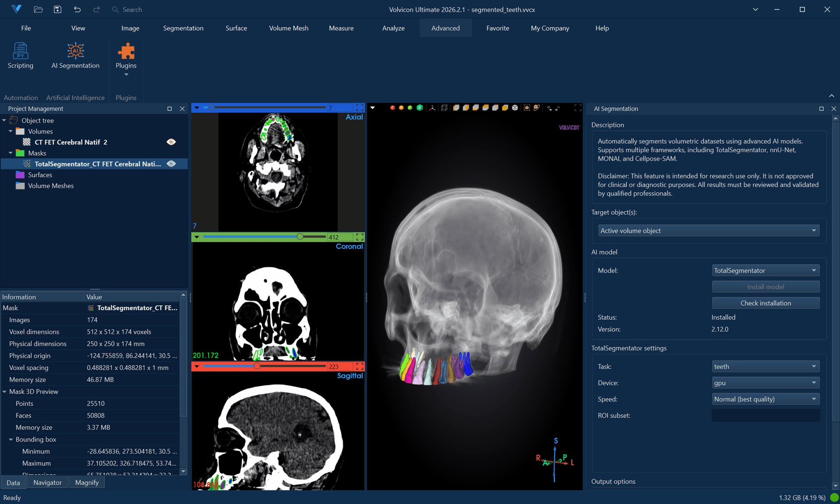Open the Scripting tool
The height and width of the screenshot is (504, 840).
21,57
